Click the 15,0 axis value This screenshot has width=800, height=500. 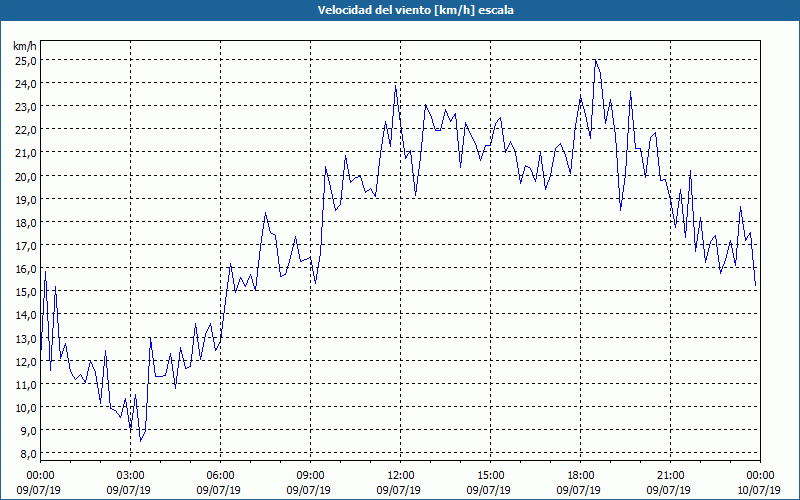(x=25, y=291)
